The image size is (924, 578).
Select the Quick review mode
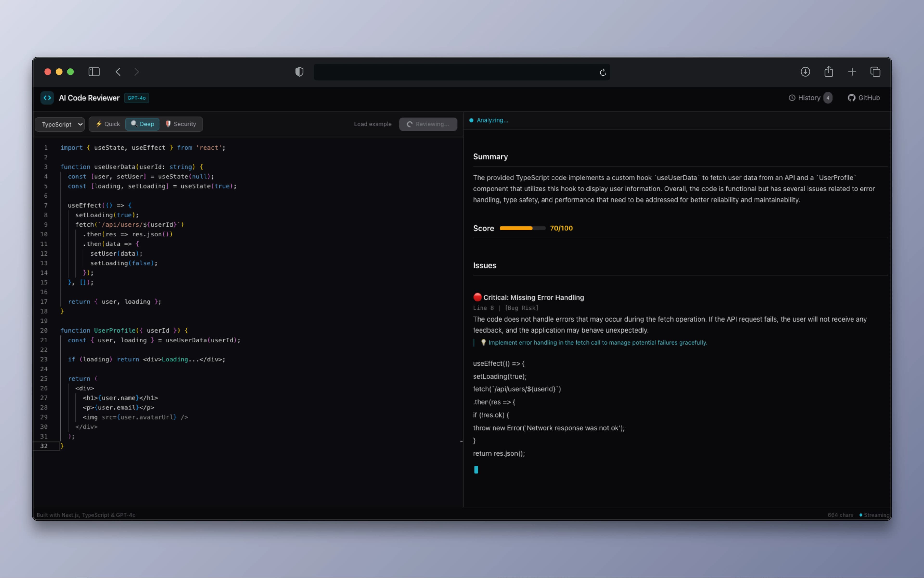[108, 124]
